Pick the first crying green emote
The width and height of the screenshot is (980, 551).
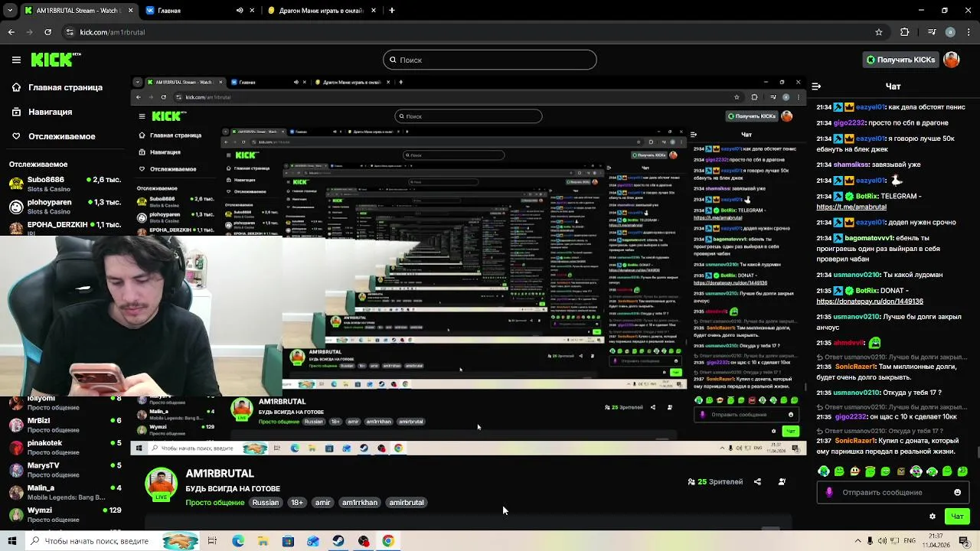[x=824, y=471]
